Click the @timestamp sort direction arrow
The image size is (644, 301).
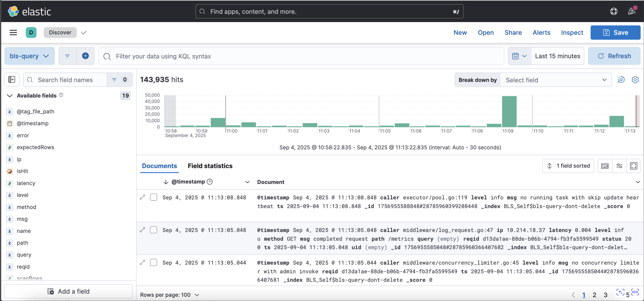click(166, 182)
